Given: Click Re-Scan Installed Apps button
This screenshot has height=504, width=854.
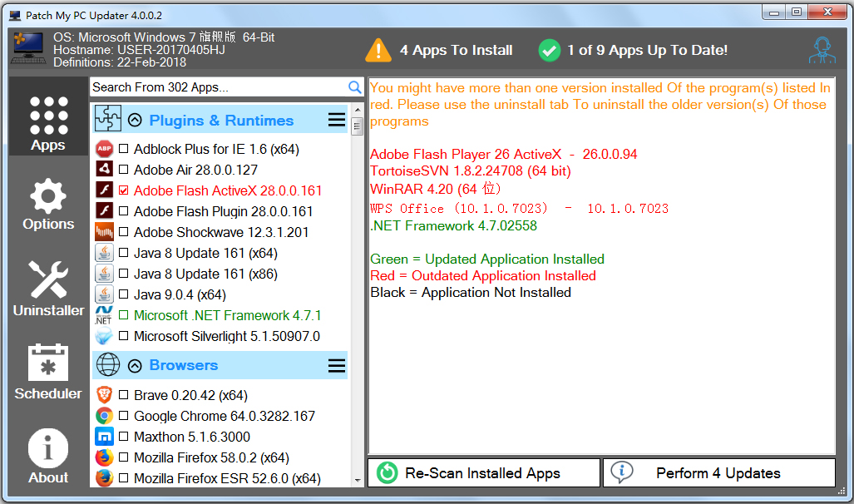Looking at the screenshot, I should [484, 472].
